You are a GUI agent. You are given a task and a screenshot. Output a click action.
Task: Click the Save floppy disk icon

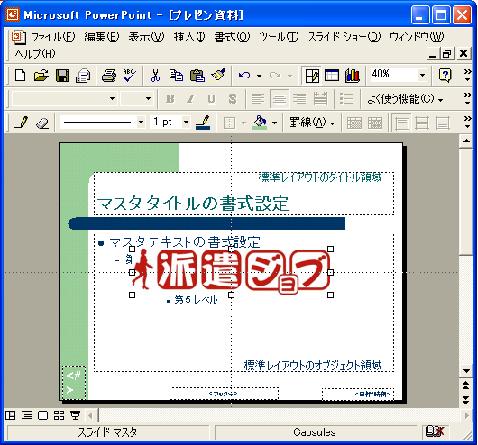(x=62, y=76)
